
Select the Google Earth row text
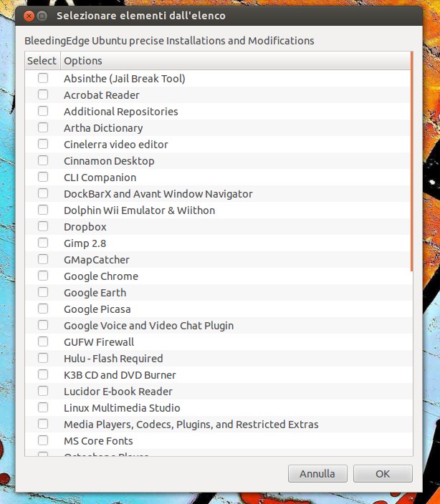95,293
